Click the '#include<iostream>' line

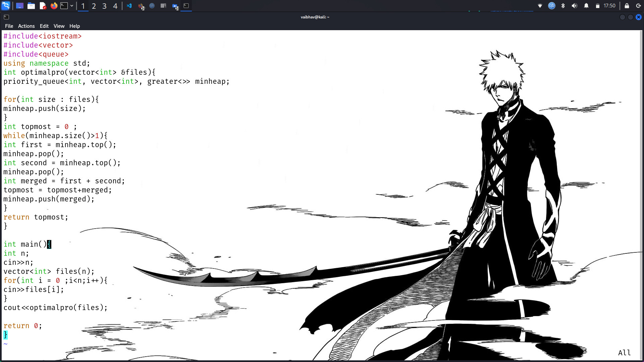(x=43, y=36)
